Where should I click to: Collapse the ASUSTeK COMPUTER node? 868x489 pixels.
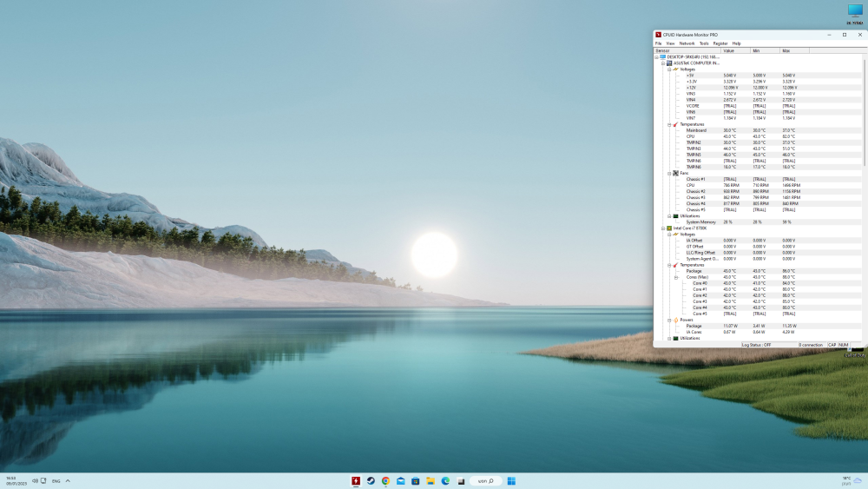[663, 63]
